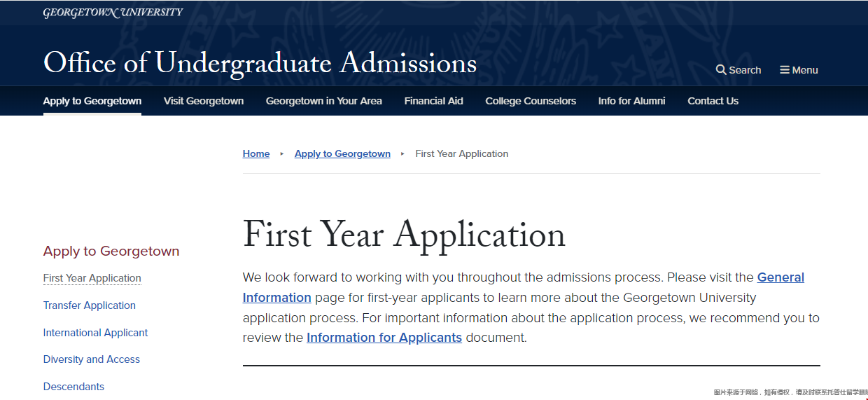Viewport: 868px width, 400px height.
Task: Click the Georgetown University logo
Action: coord(113,13)
